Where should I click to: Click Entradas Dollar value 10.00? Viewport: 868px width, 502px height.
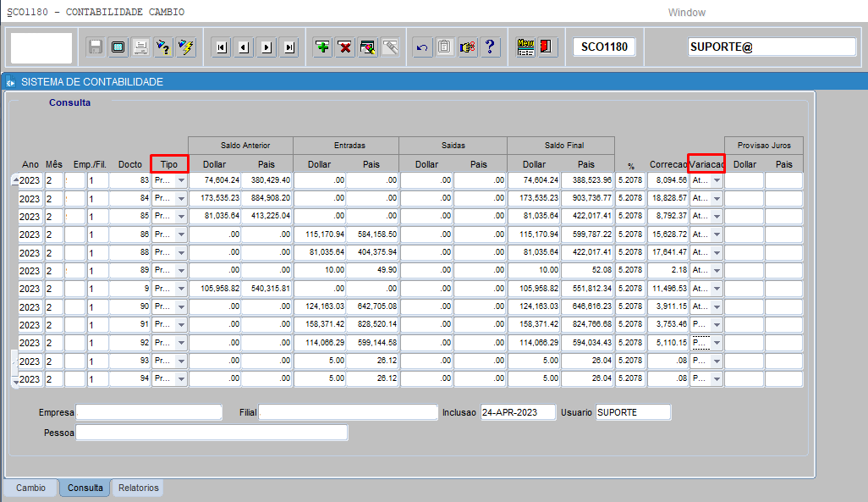click(x=320, y=270)
